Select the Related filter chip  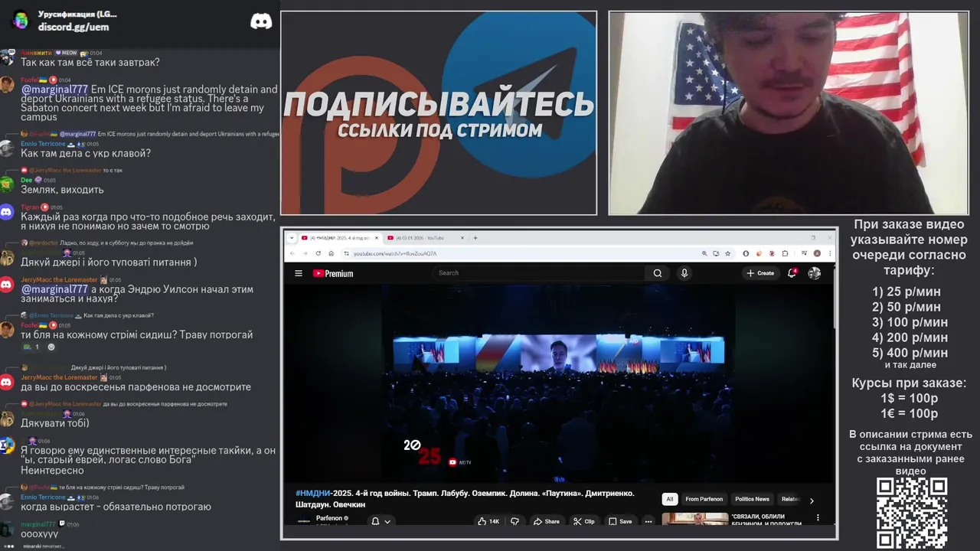pos(789,499)
